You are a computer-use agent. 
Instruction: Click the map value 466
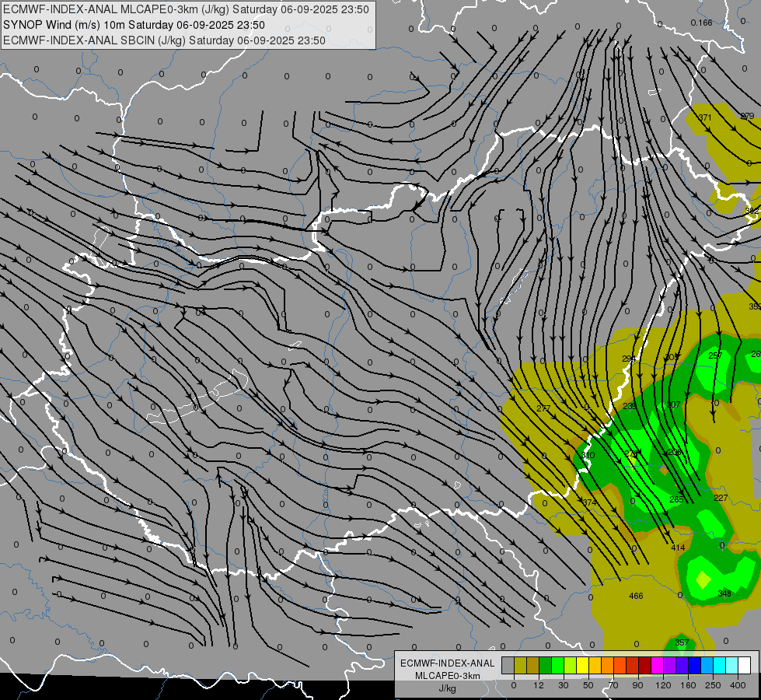[636, 596]
